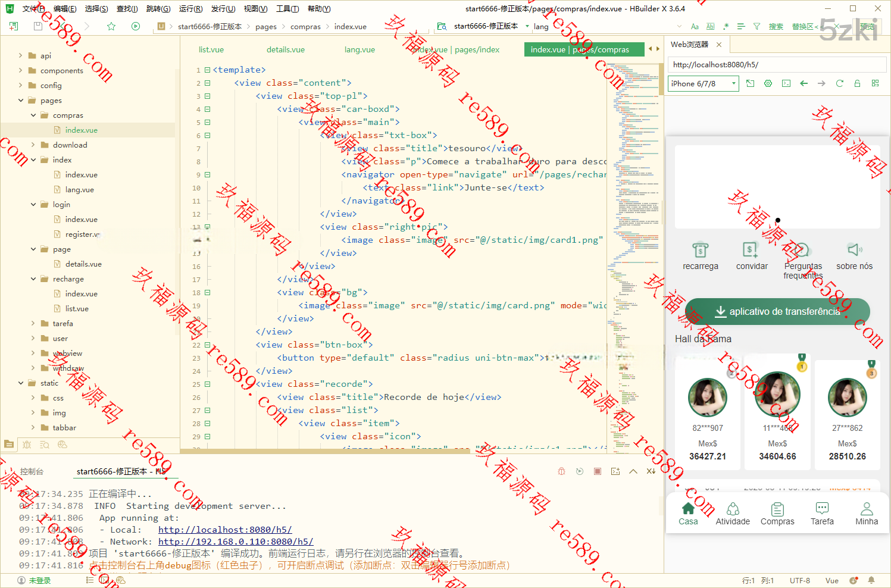Image resolution: width=891 pixels, height=588 pixels.
Task: Click the Run play icon in toolbar
Action: (x=136, y=26)
